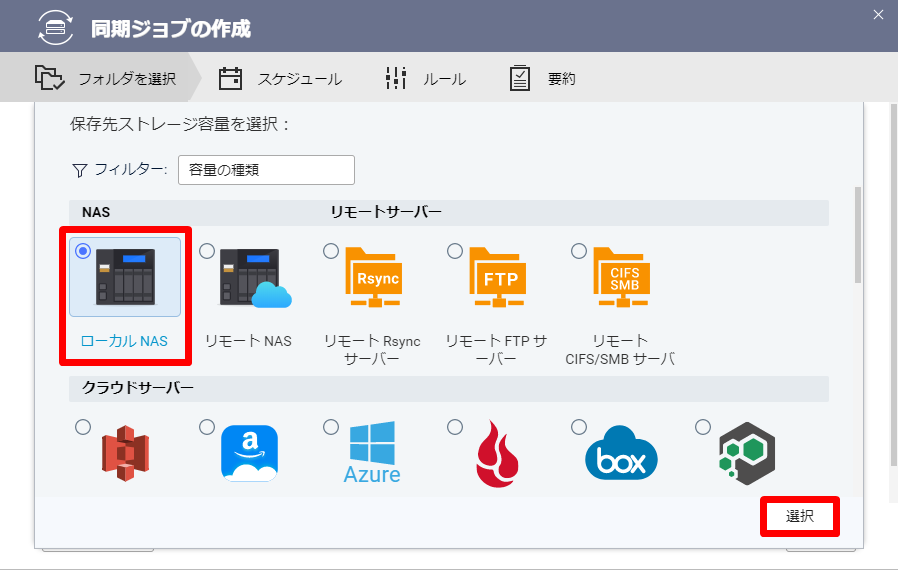Image resolution: width=898 pixels, height=571 pixels.
Task: Click the sync job header icon
Action: coord(56,27)
